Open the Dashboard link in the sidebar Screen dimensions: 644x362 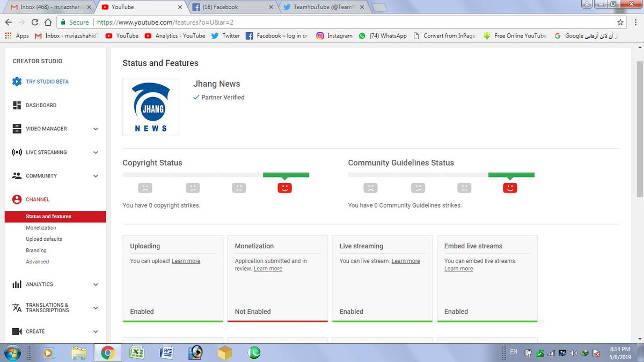click(x=41, y=105)
